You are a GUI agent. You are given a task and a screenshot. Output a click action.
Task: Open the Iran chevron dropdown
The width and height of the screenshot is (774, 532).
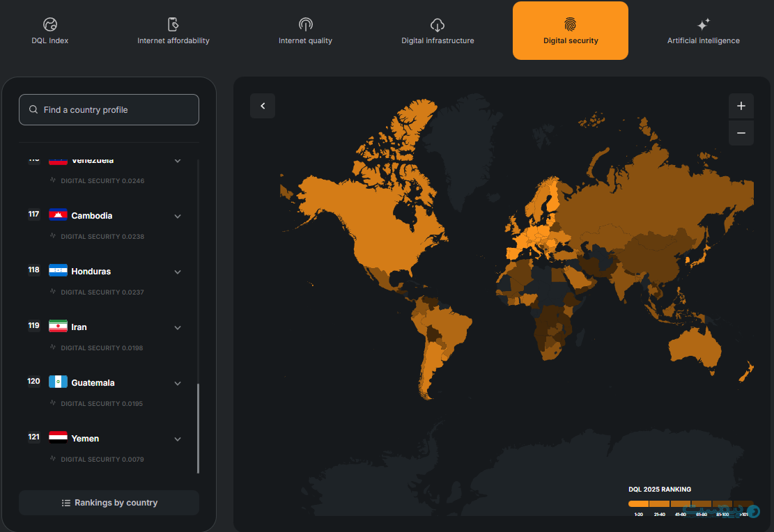[178, 327]
